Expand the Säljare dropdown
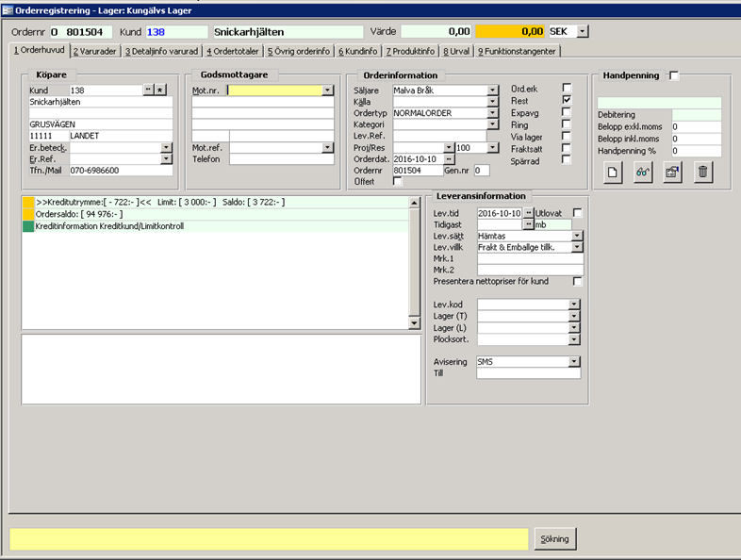The width and height of the screenshot is (741, 560). click(493, 91)
